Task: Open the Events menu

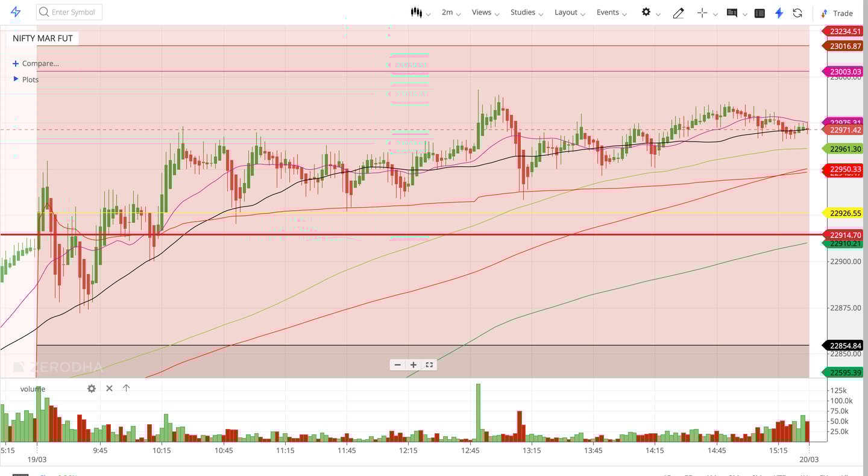Action: pos(612,13)
